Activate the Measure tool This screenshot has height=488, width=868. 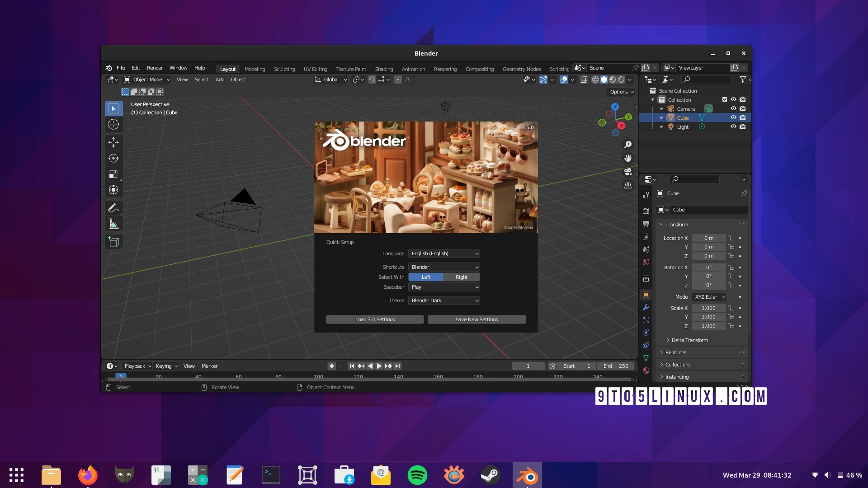point(113,223)
